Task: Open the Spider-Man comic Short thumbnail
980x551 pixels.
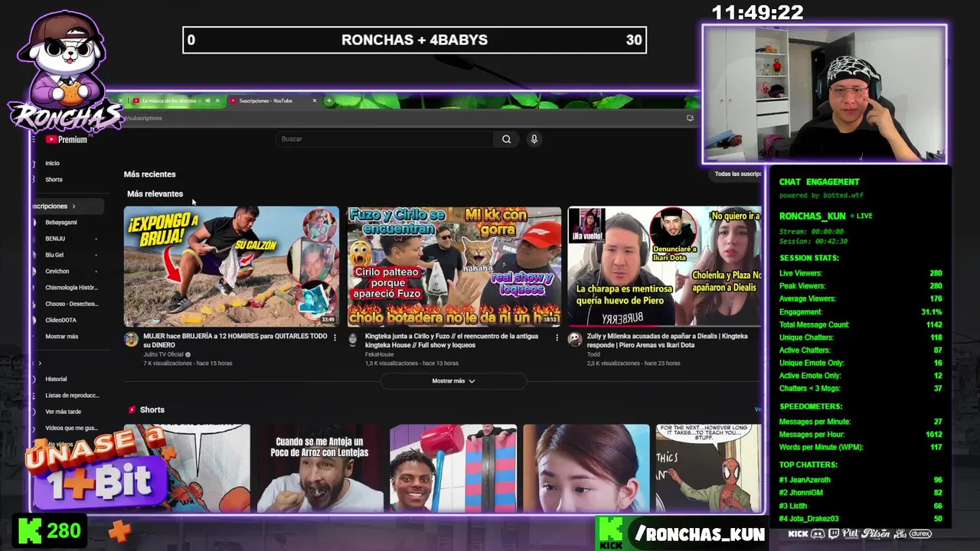Action: [x=708, y=468]
